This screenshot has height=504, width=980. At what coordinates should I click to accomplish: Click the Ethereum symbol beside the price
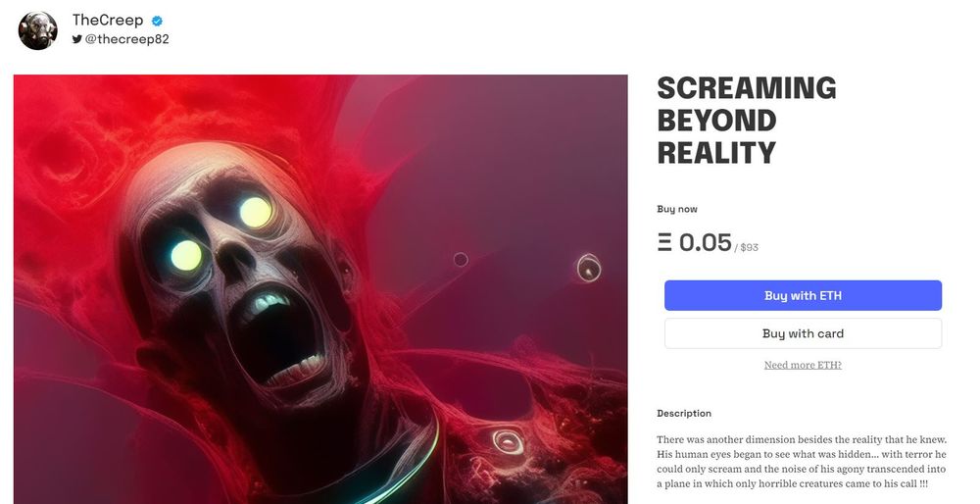pyautogui.click(x=665, y=242)
